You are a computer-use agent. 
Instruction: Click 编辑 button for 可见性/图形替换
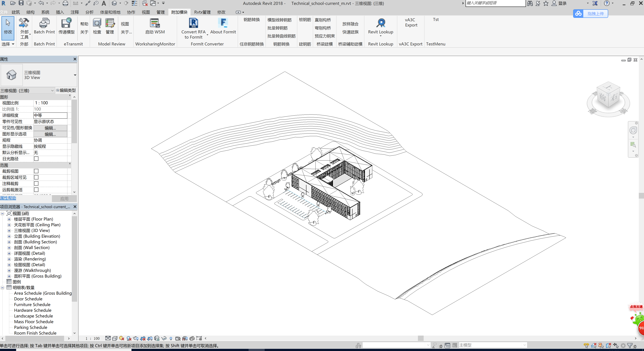point(50,128)
